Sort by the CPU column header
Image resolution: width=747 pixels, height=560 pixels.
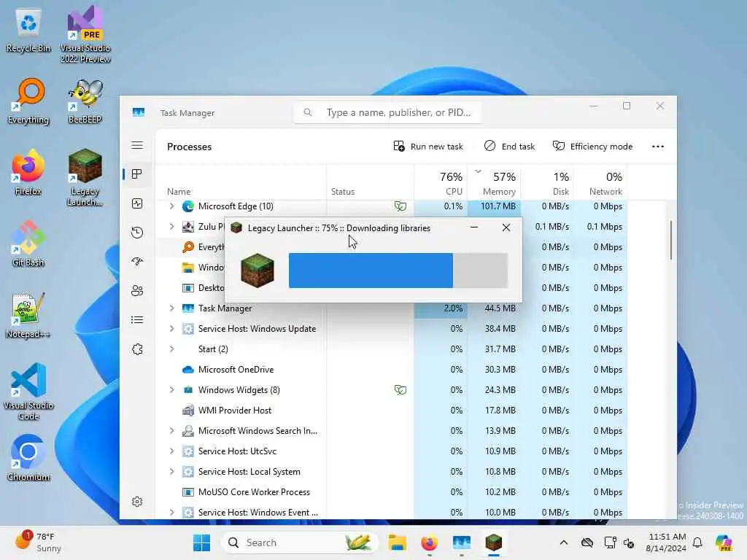(441, 183)
